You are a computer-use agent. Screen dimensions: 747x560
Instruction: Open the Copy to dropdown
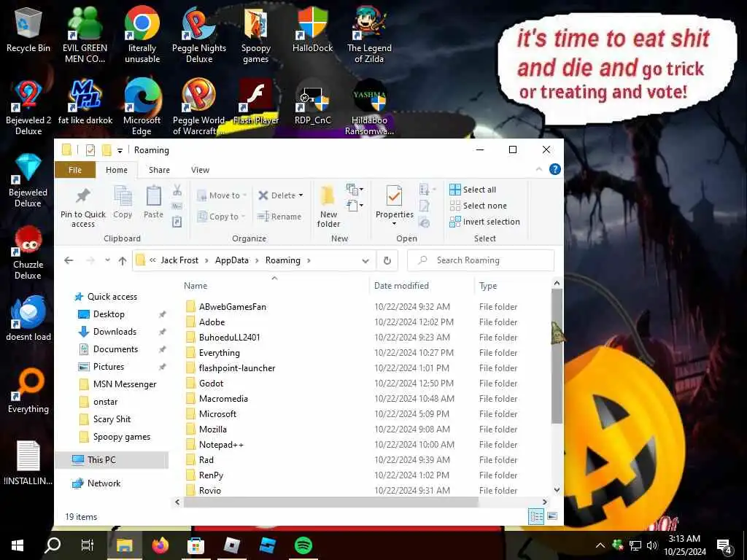221,217
